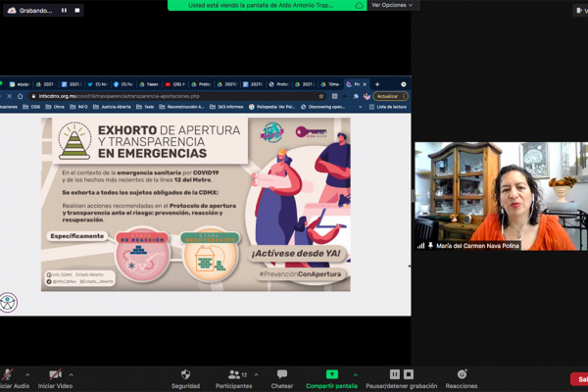
Task: Click the shared screen notification banner
Action: [267, 5]
